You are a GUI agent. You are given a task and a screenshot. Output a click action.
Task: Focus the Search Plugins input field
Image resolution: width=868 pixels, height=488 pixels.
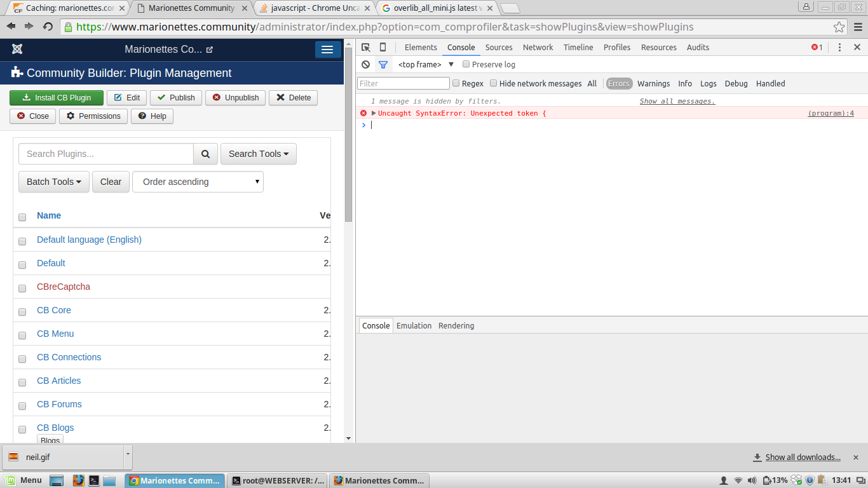click(106, 154)
